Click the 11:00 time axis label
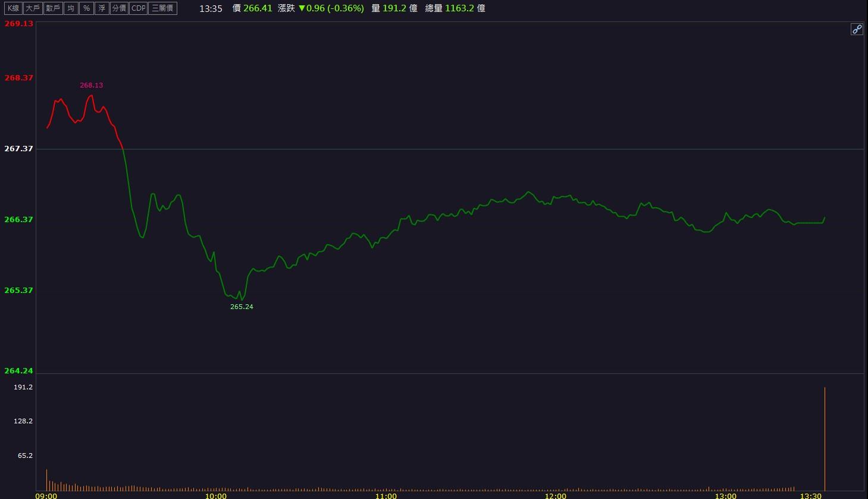The height and width of the screenshot is (499, 868). pyautogui.click(x=386, y=495)
